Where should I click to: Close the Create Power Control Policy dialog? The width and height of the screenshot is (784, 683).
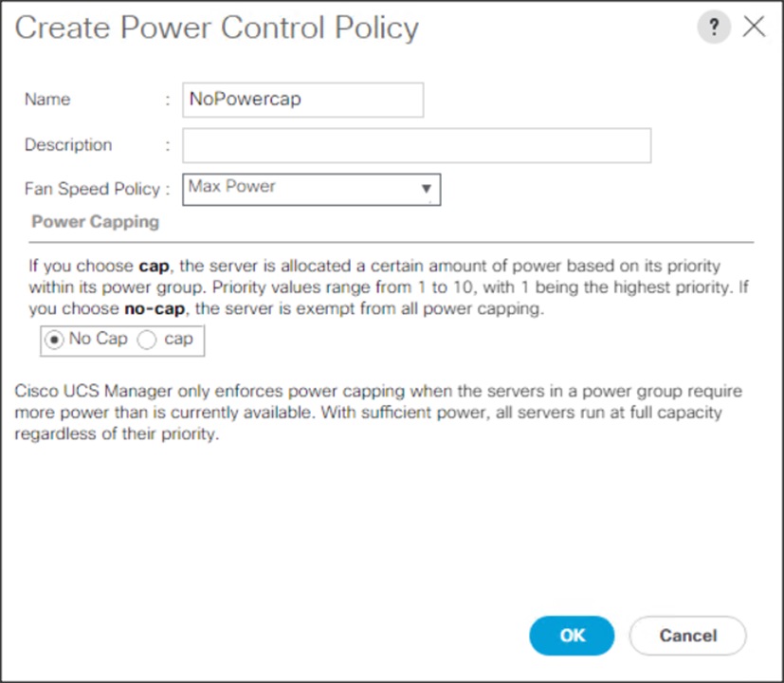754,27
